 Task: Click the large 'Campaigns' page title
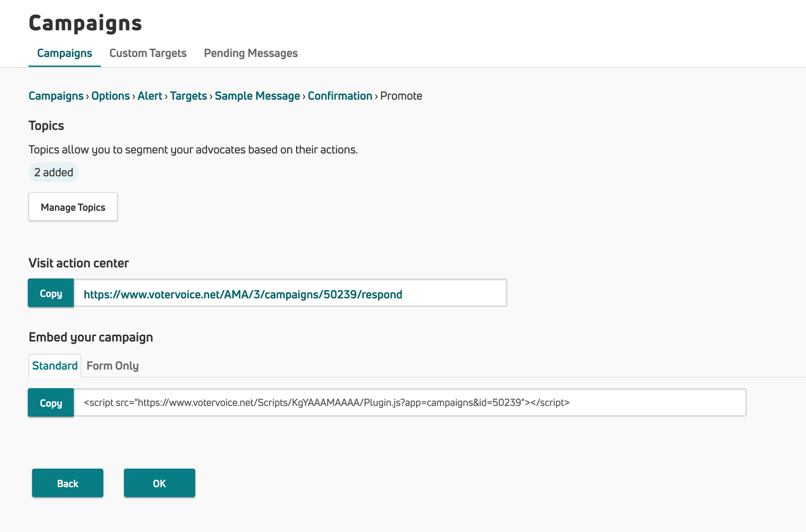pos(86,23)
